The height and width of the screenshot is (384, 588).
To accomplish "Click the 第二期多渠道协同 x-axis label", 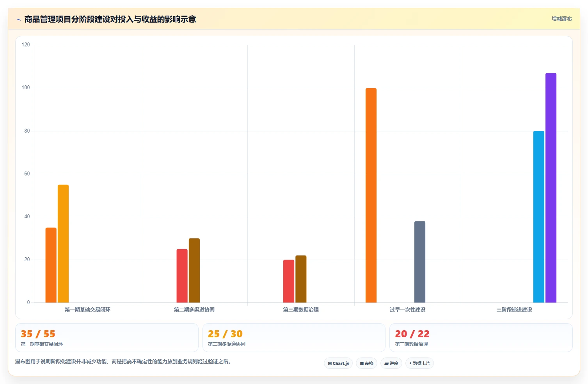I will pos(194,310).
